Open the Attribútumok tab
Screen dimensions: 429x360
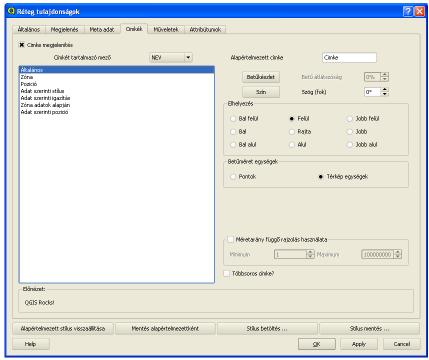(205, 30)
